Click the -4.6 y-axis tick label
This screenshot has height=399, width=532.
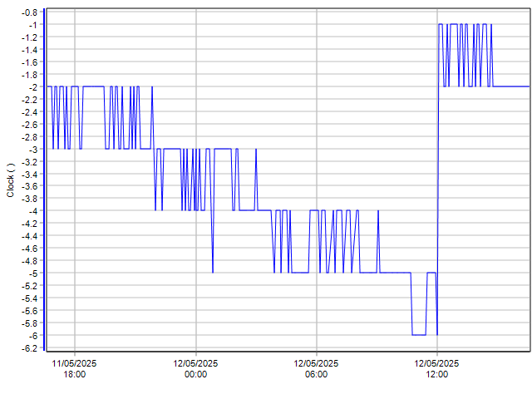(x=30, y=249)
